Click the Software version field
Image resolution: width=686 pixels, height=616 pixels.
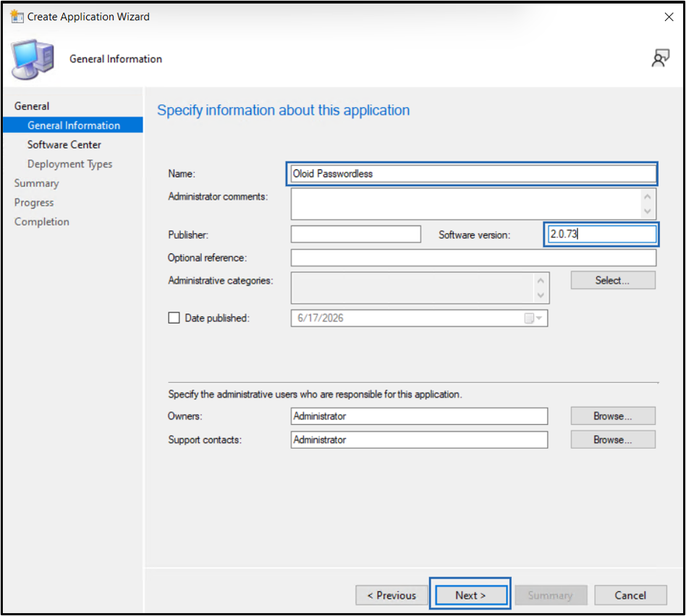coord(601,234)
